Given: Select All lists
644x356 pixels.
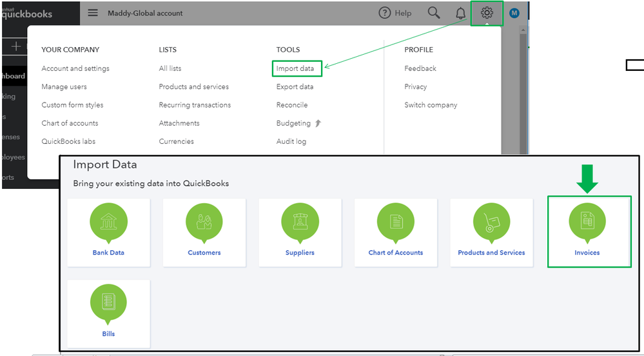Looking at the screenshot, I should 170,68.
